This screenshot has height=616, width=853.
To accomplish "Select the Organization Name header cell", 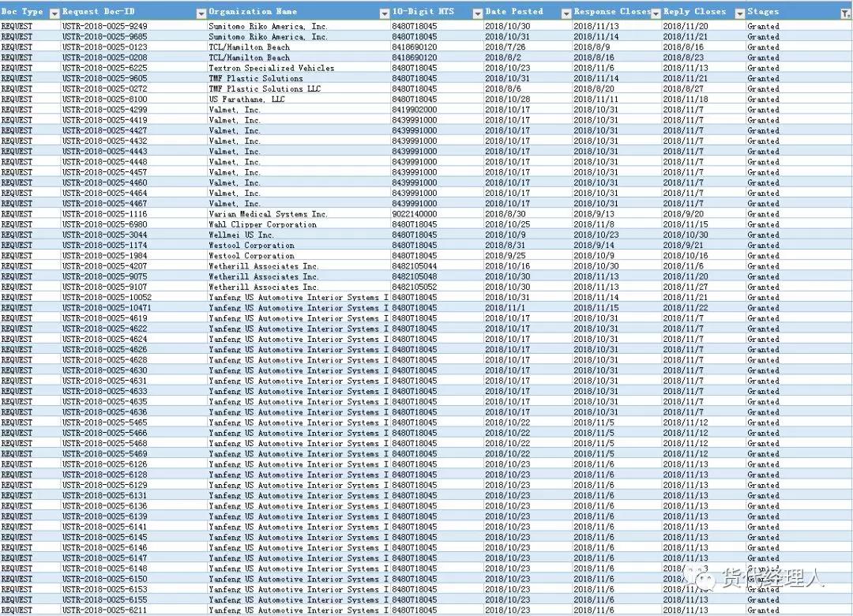I will [299, 11].
